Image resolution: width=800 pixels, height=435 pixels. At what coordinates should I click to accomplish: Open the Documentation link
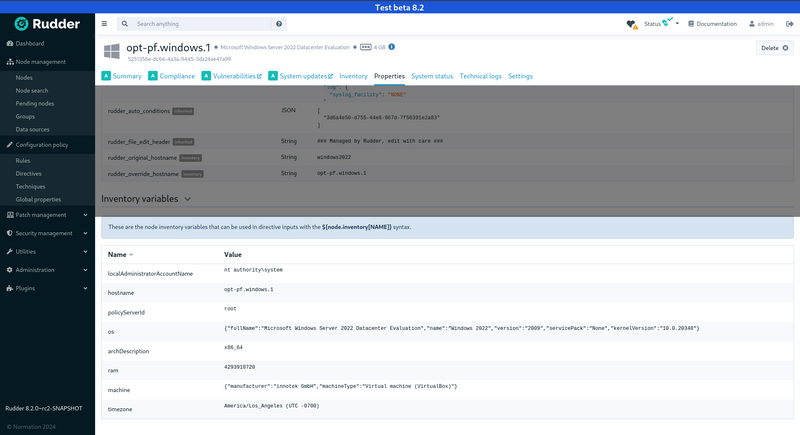point(712,24)
